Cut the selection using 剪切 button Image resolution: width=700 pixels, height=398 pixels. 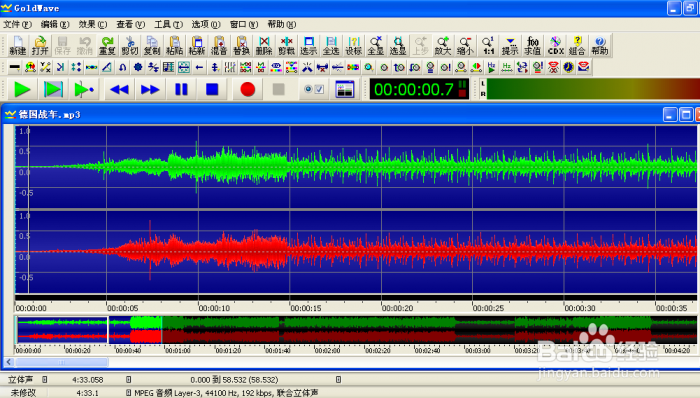(129, 46)
